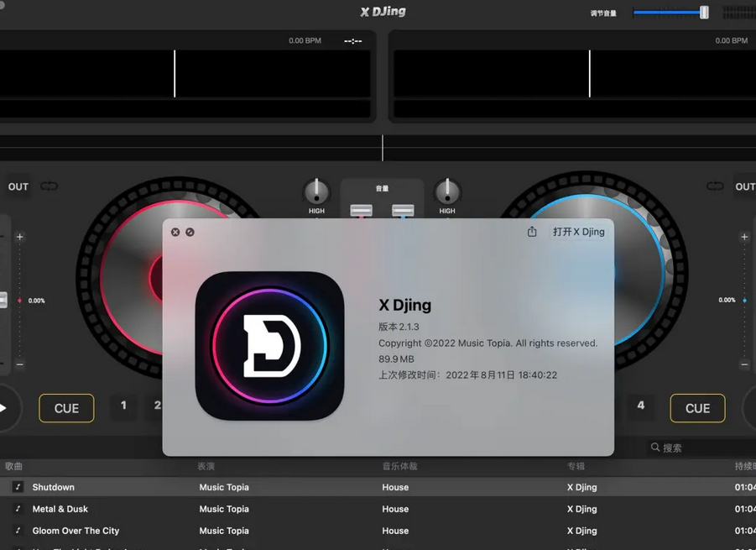Click the share icon in the info dialog
The height and width of the screenshot is (550, 756).
point(532,232)
